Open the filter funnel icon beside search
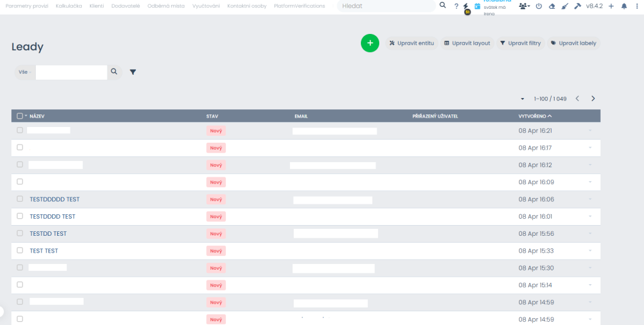Screen dimensions: 644x325 pyautogui.click(x=133, y=72)
